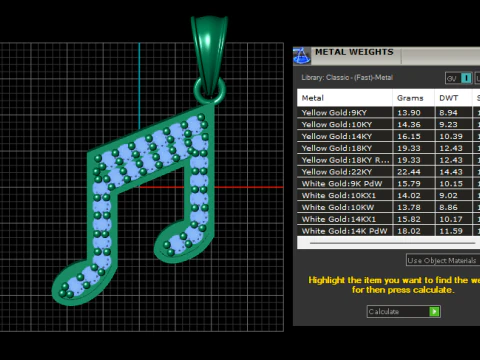
Task: Select the Yellow Gold:14KY row
Action: click(388, 136)
